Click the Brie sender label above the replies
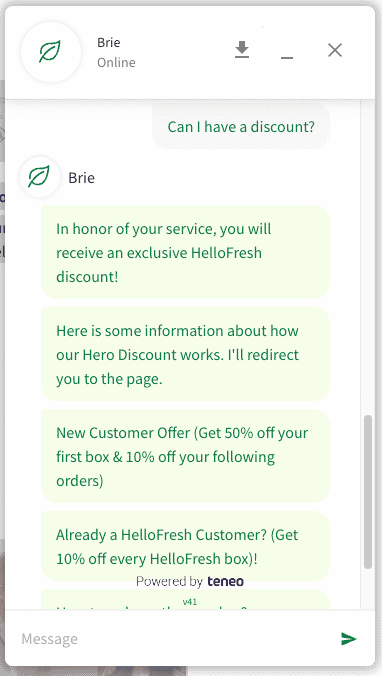The height and width of the screenshot is (676, 382). tap(81, 178)
